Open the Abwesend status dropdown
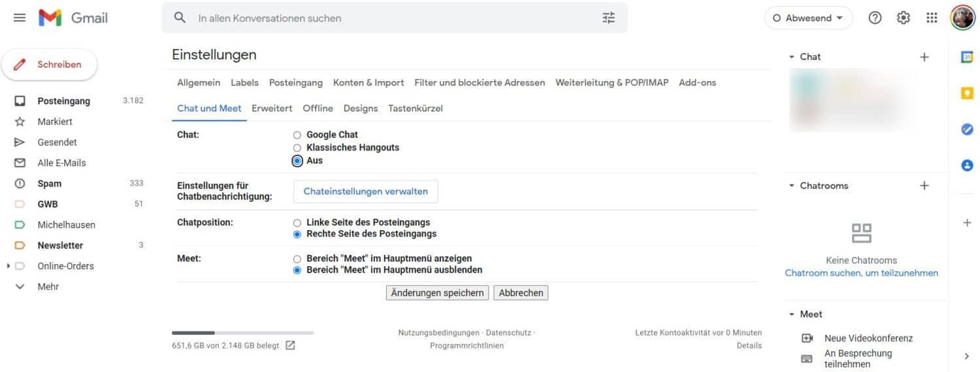This screenshot has height=372, width=980. pyautogui.click(x=808, y=18)
